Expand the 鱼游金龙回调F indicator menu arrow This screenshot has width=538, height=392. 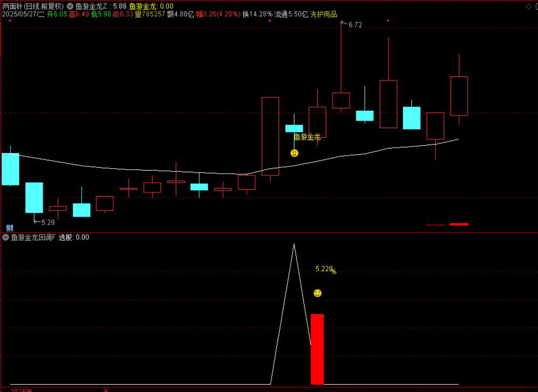pos(6,237)
